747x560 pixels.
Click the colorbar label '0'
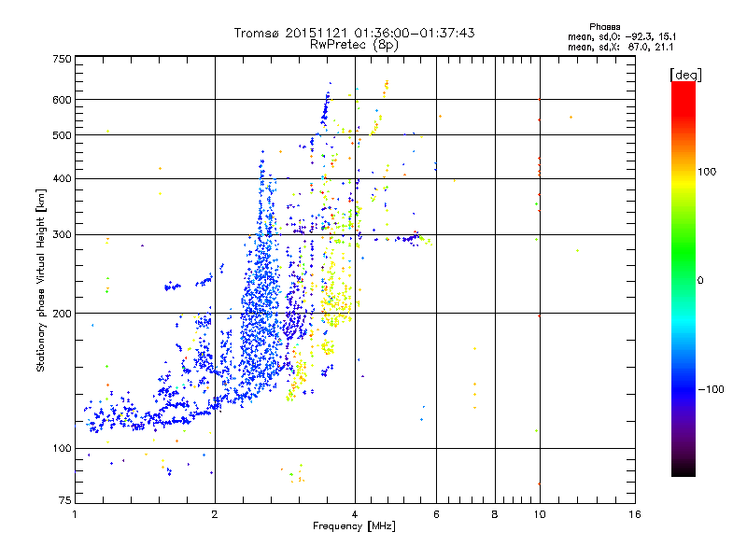click(700, 281)
